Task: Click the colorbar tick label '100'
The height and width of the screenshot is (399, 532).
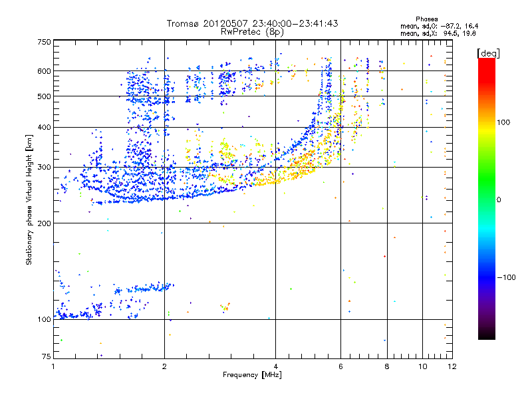Action: point(503,122)
